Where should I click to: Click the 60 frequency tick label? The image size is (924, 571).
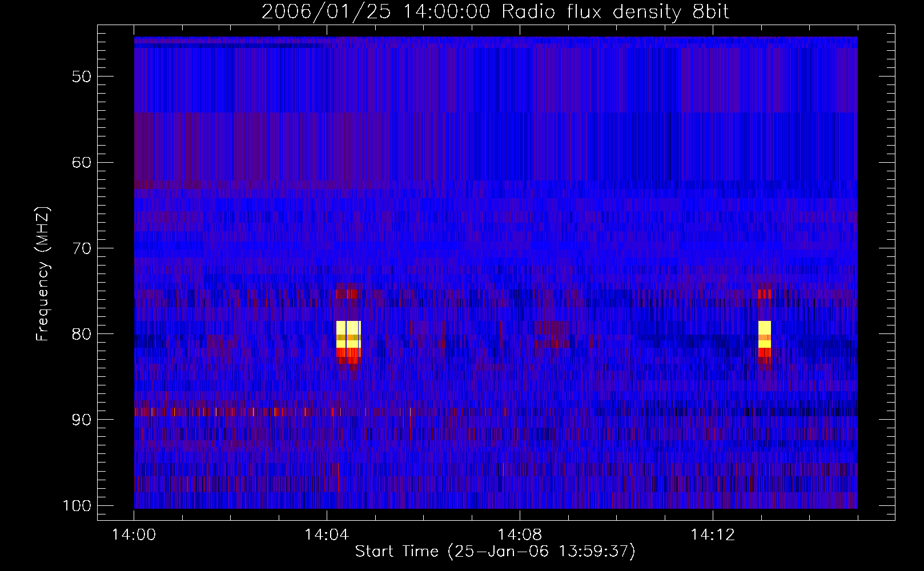82,163
